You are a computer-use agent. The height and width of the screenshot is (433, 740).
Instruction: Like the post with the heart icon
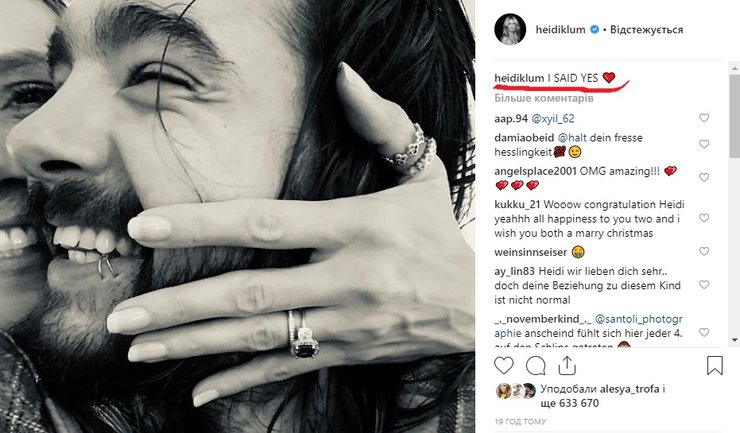(x=506, y=365)
